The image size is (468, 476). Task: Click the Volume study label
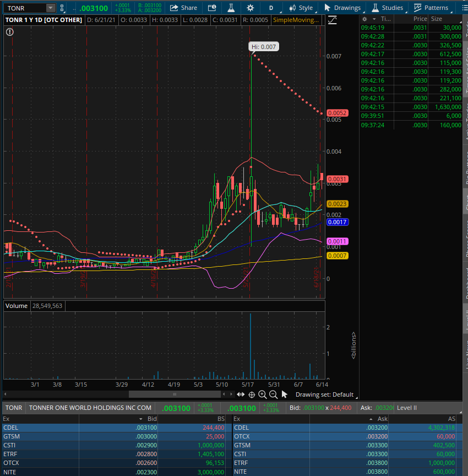(17, 306)
